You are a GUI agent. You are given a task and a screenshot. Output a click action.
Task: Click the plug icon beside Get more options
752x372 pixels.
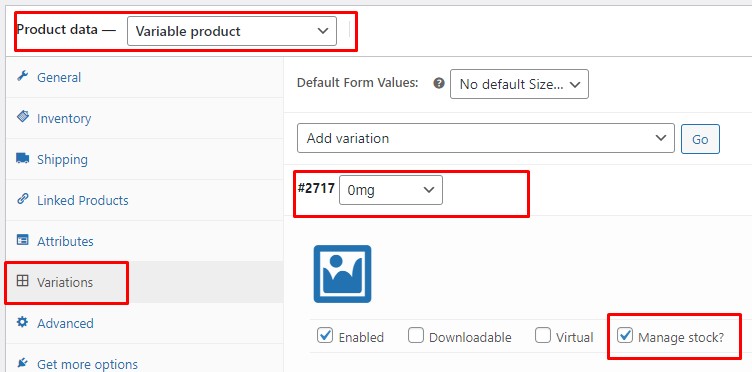[23, 362]
